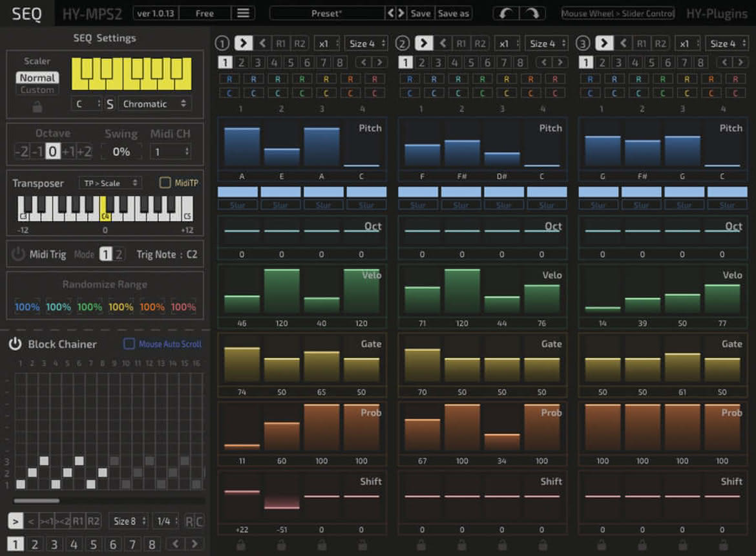Screen dimensions: 756x556
Task: Select block chainer page 6
Action: point(113,544)
